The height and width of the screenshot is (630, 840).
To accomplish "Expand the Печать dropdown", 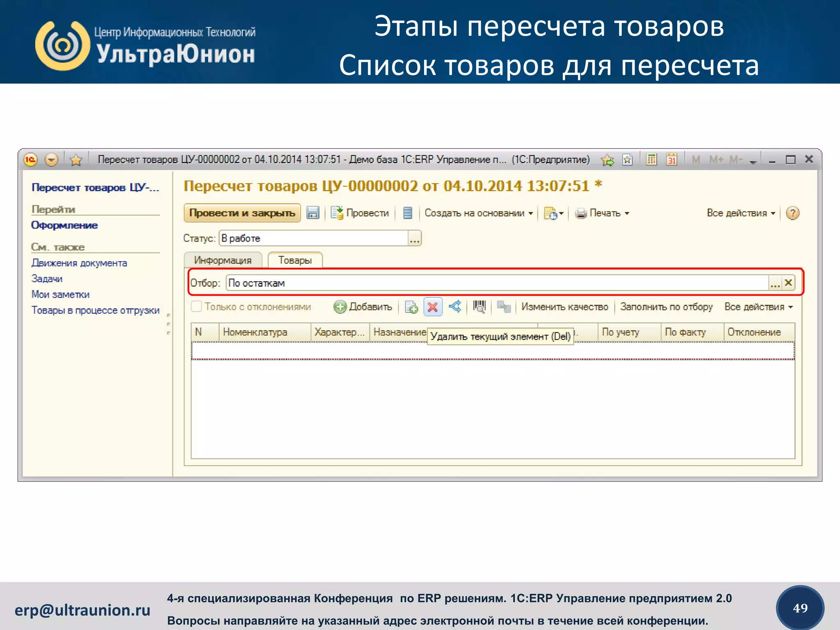I will pos(602,213).
